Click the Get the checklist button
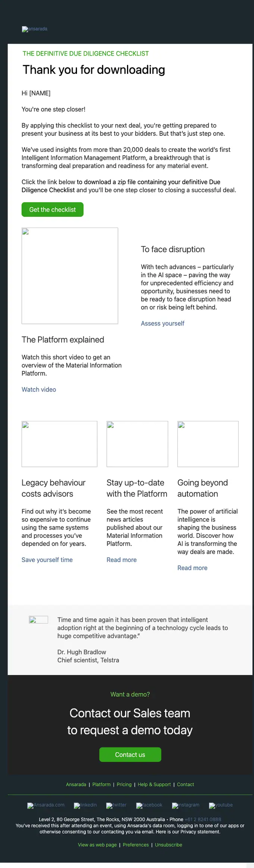 (x=52, y=210)
